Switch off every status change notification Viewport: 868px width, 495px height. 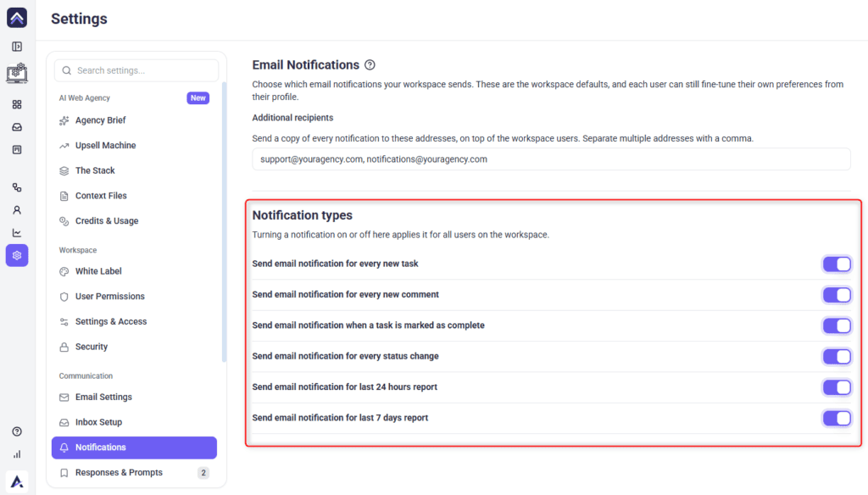(x=837, y=357)
